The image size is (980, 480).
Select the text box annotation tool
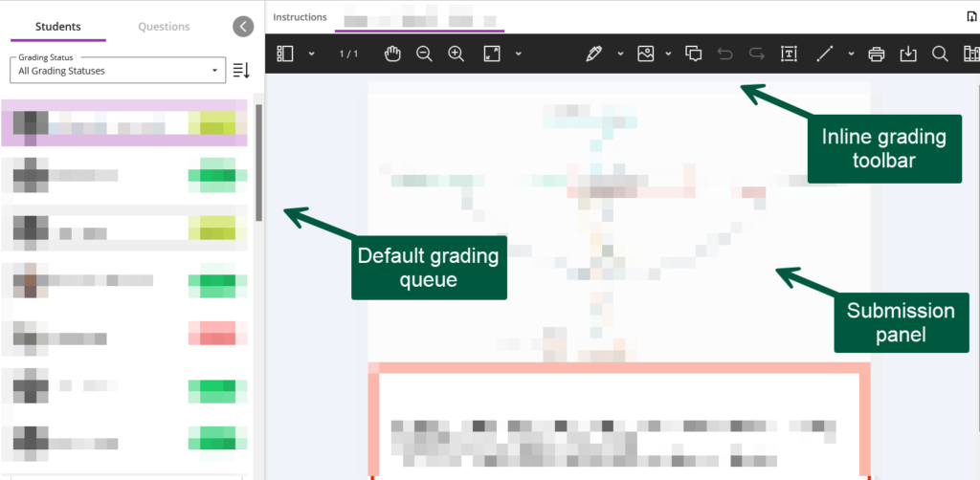pyautogui.click(x=789, y=54)
